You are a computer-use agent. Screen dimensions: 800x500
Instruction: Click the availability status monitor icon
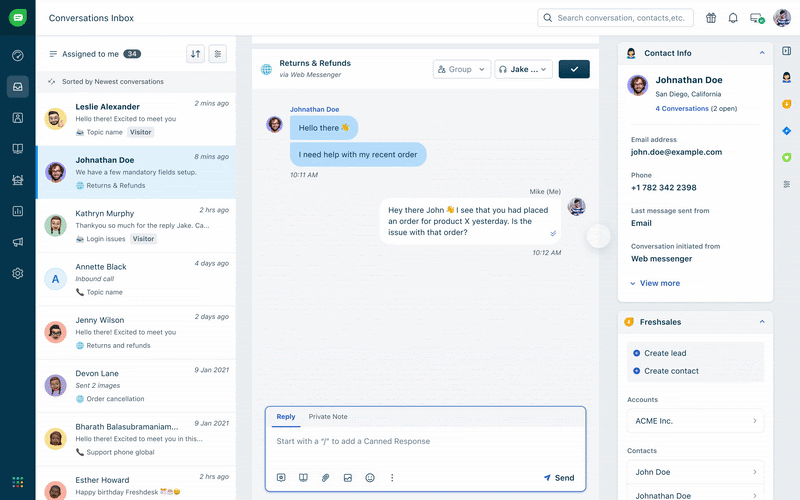757,18
